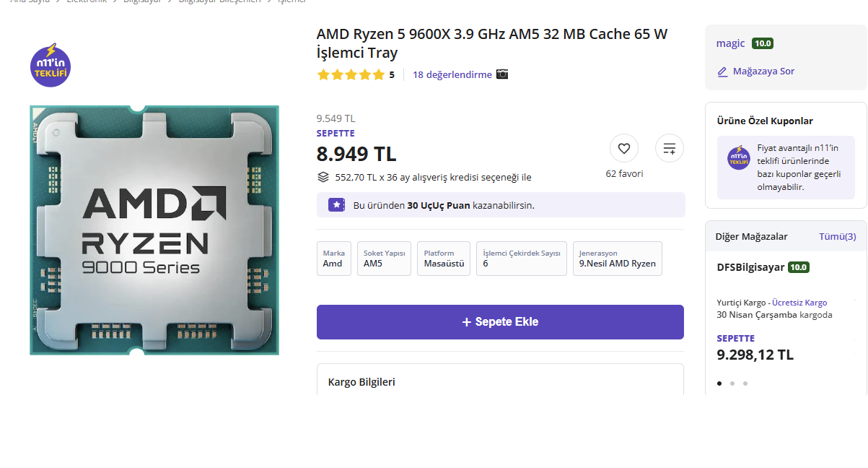Click the five-star rating stars
The width and height of the screenshot is (868, 468).
(351, 74)
